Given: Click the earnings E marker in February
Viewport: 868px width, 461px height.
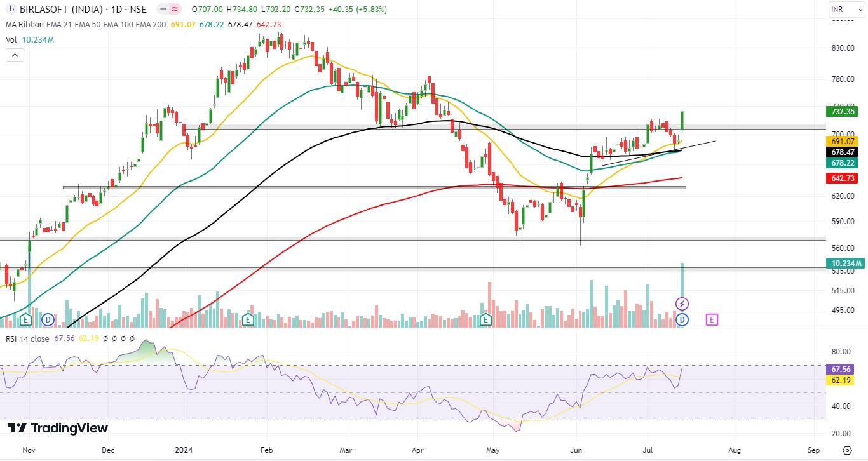Looking at the screenshot, I should 250,319.
